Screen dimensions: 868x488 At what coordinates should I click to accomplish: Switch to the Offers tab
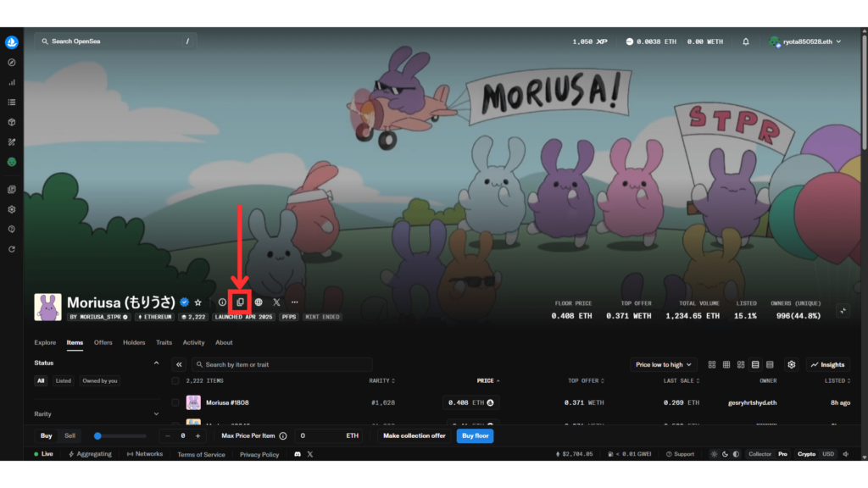coord(103,342)
